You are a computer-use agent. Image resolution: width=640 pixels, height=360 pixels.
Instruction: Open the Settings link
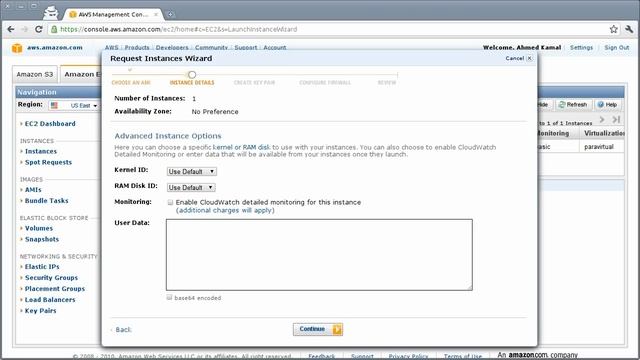581,47
